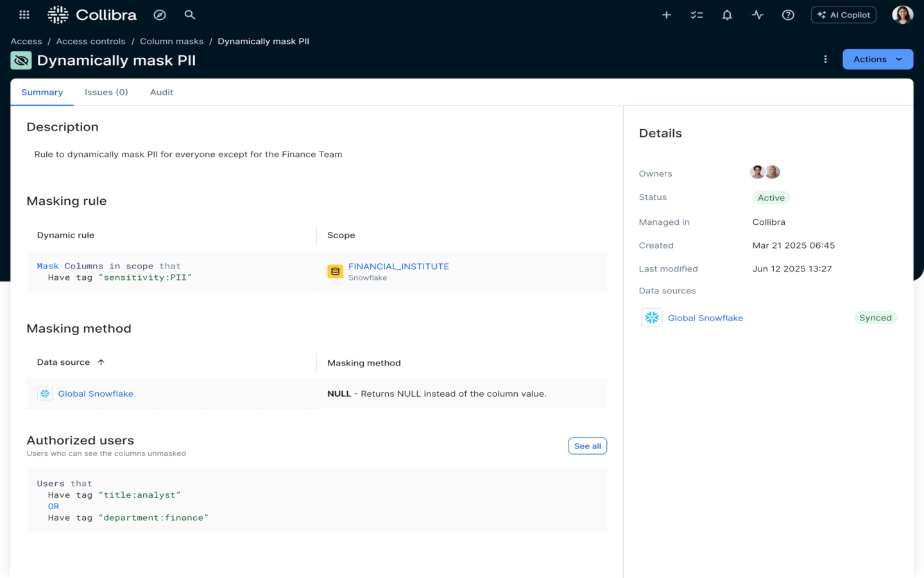Open the three-dot more options menu
924x578 pixels.
point(825,59)
